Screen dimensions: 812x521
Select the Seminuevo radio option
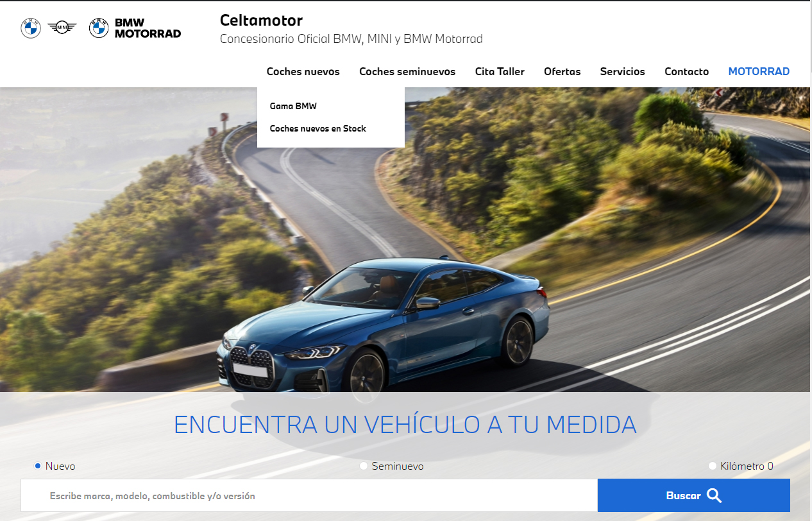click(364, 466)
